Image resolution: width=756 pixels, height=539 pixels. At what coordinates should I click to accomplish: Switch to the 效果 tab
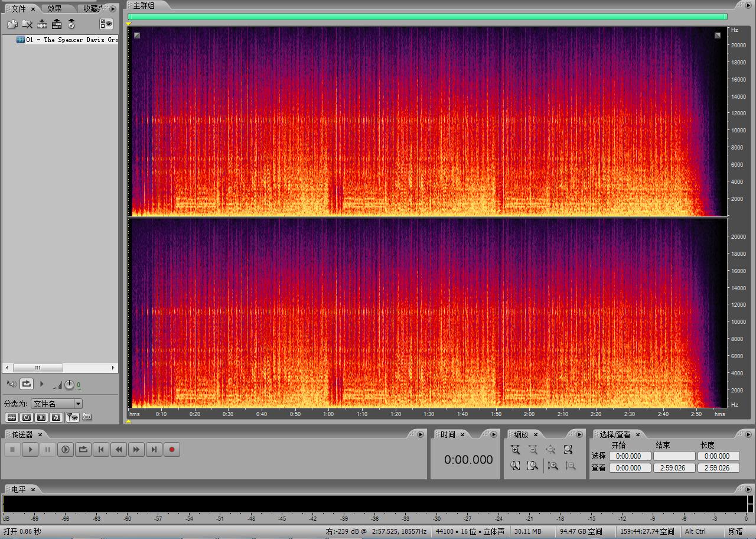tap(54, 9)
